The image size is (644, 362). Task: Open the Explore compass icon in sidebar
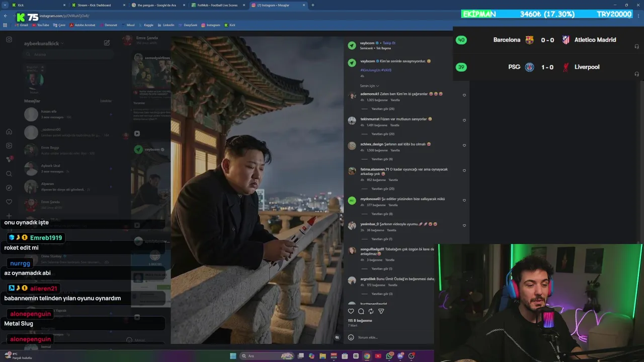click(x=9, y=188)
